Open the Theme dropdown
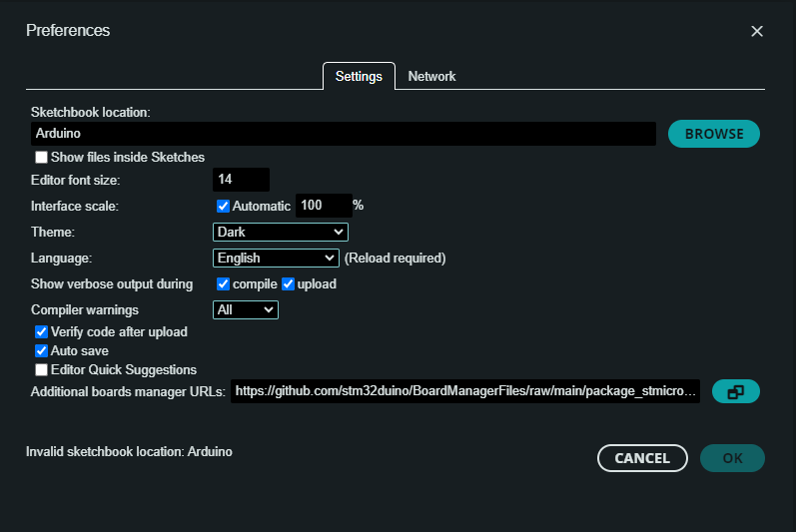796x532 pixels. coord(280,232)
